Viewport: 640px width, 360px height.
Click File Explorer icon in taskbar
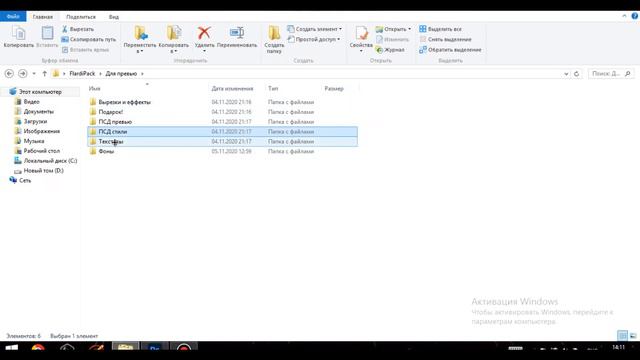coord(125,348)
